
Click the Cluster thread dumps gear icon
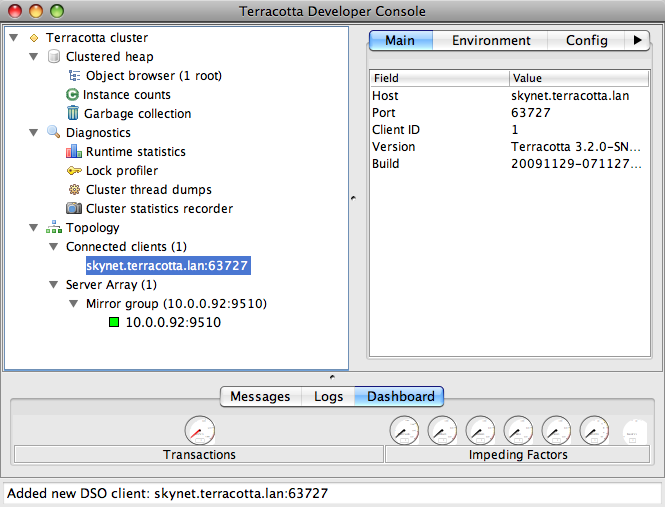[74, 189]
